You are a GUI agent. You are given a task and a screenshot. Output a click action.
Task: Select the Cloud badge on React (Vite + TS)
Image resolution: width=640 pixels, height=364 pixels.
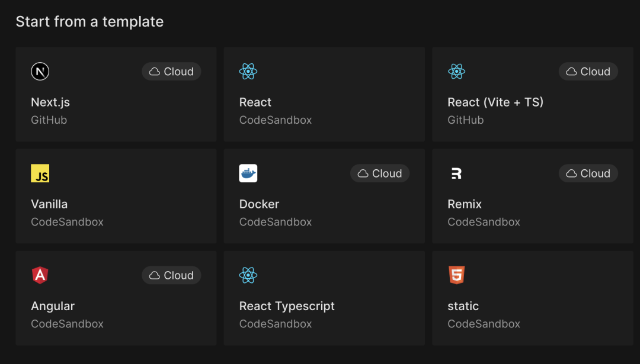tap(588, 72)
